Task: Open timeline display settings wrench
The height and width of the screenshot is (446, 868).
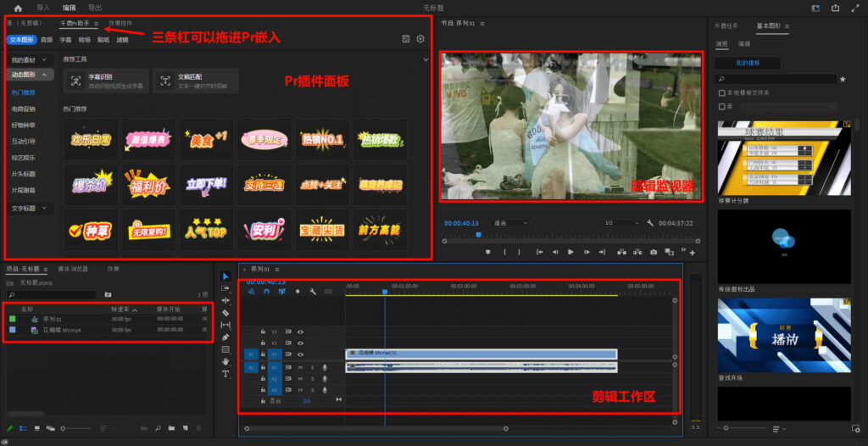Action: click(x=313, y=292)
